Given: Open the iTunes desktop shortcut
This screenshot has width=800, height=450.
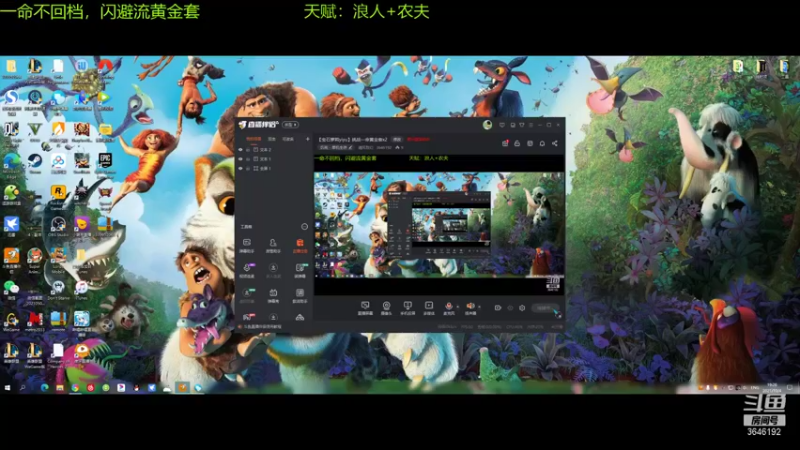Looking at the screenshot, I should click(x=81, y=291).
